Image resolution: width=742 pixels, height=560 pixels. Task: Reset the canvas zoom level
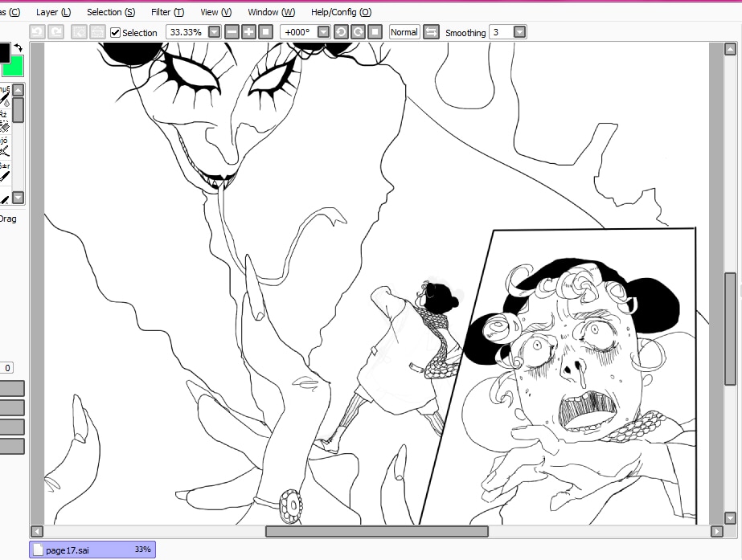coord(265,32)
